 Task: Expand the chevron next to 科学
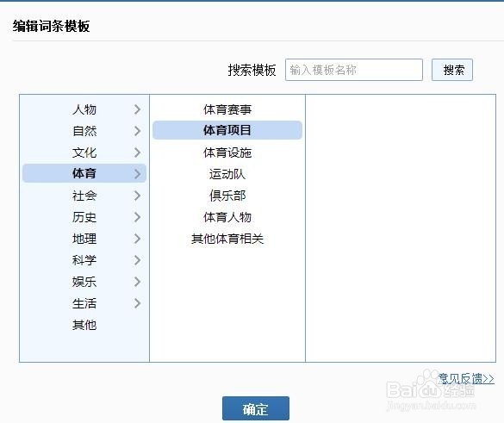(x=137, y=260)
